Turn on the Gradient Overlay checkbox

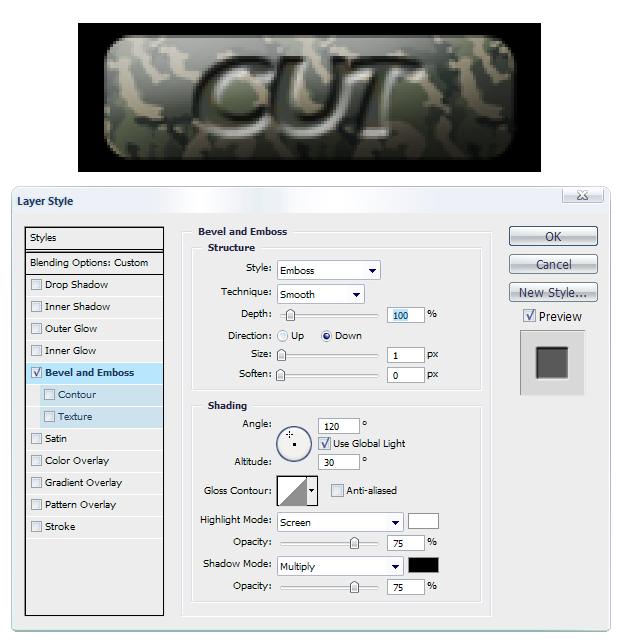37,483
